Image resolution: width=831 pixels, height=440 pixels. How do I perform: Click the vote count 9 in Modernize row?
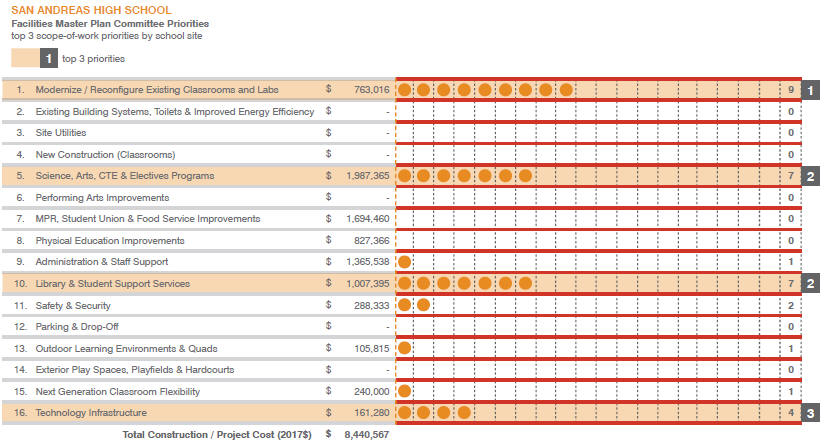click(x=790, y=90)
